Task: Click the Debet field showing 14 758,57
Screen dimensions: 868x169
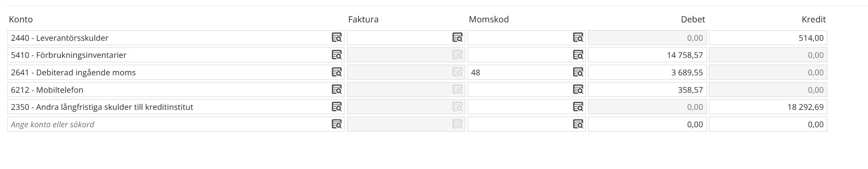Action: coord(647,55)
